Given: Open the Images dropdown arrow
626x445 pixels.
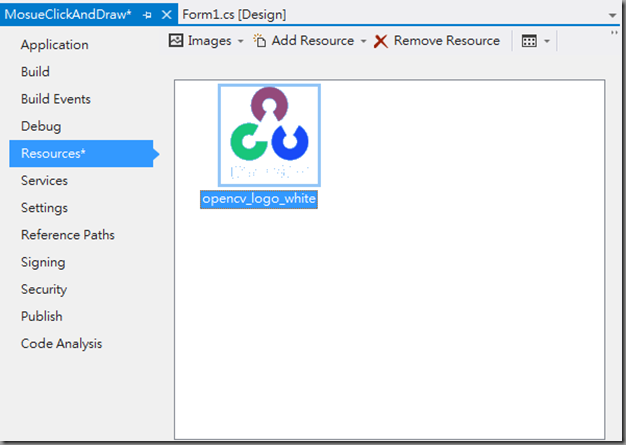Looking at the screenshot, I should (240, 41).
